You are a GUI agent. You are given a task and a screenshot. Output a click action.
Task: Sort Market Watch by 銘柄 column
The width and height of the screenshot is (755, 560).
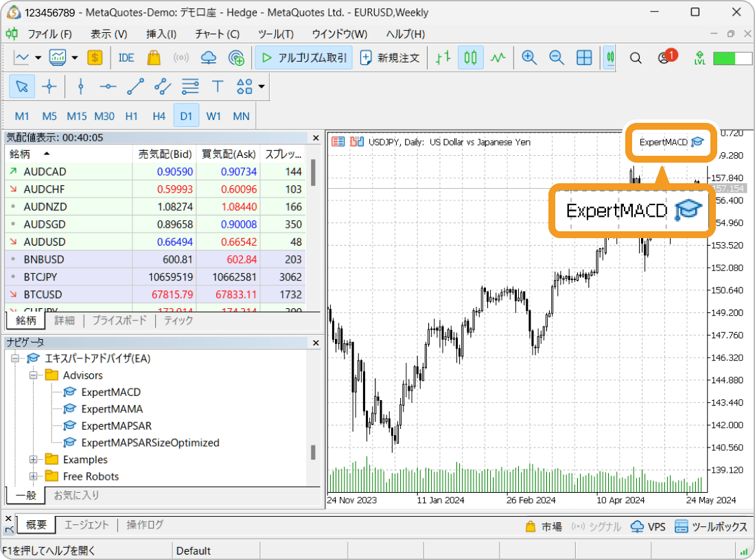[x=69, y=154]
